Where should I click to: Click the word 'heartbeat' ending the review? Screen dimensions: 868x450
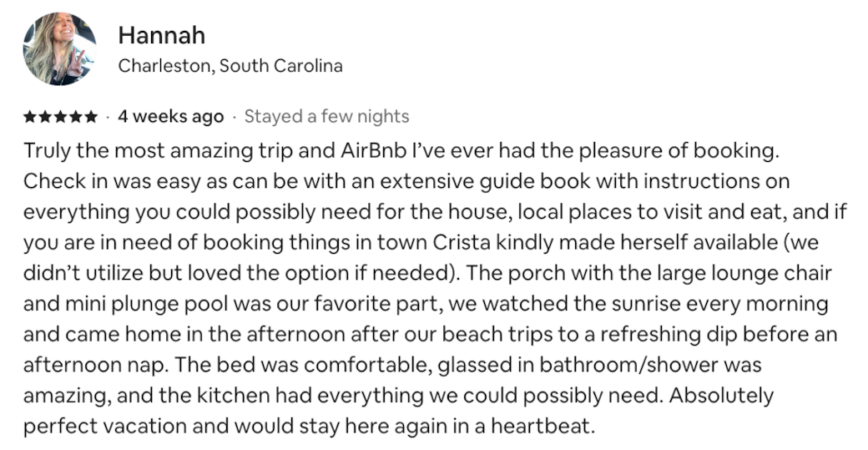(x=540, y=427)
